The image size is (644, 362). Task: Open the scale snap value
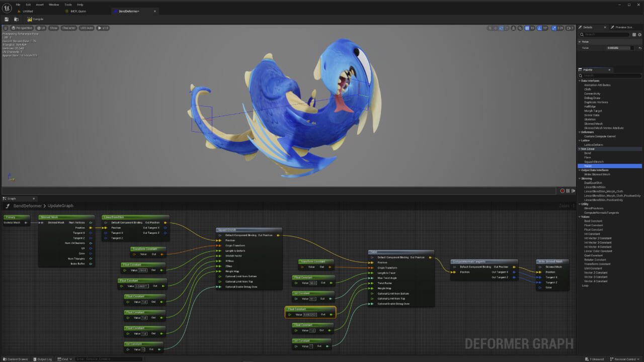pyautogui.click(x=560, y=28)
